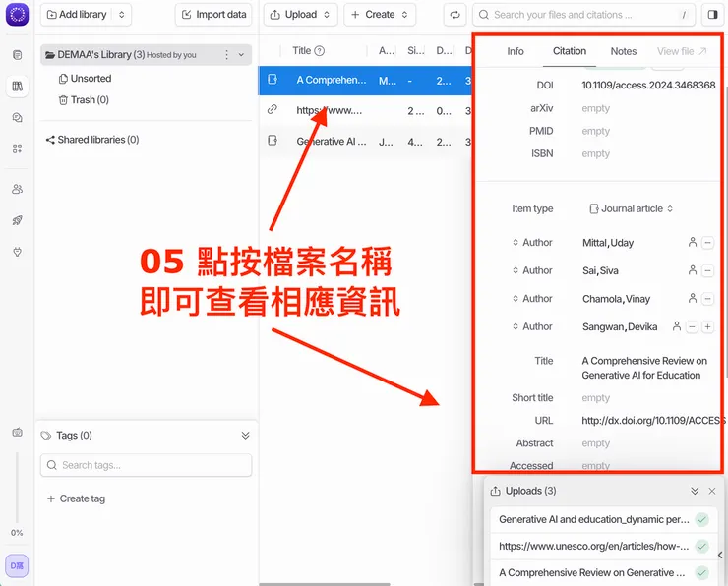
Task: Open the library books icon in sidebar
Action: point(17,87)
